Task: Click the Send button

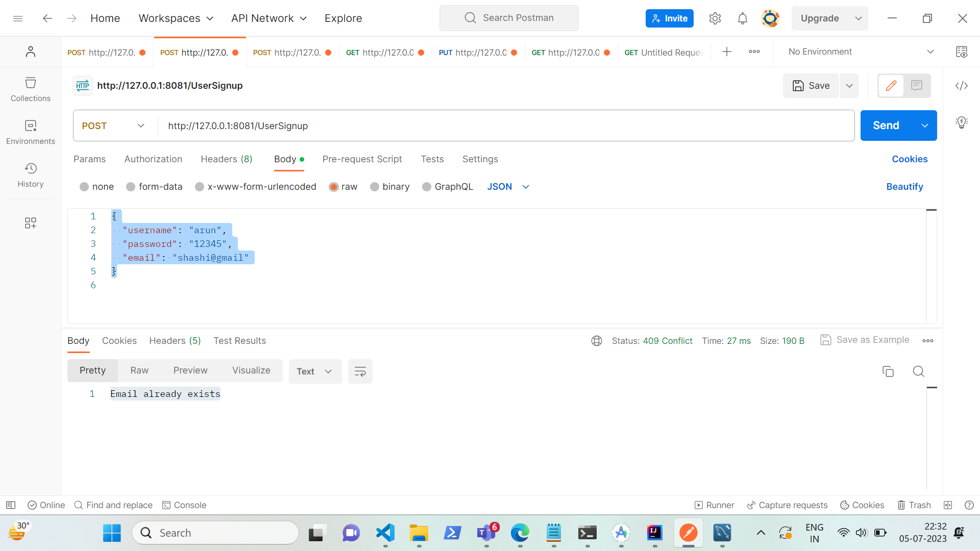Action: click(886, 126)
